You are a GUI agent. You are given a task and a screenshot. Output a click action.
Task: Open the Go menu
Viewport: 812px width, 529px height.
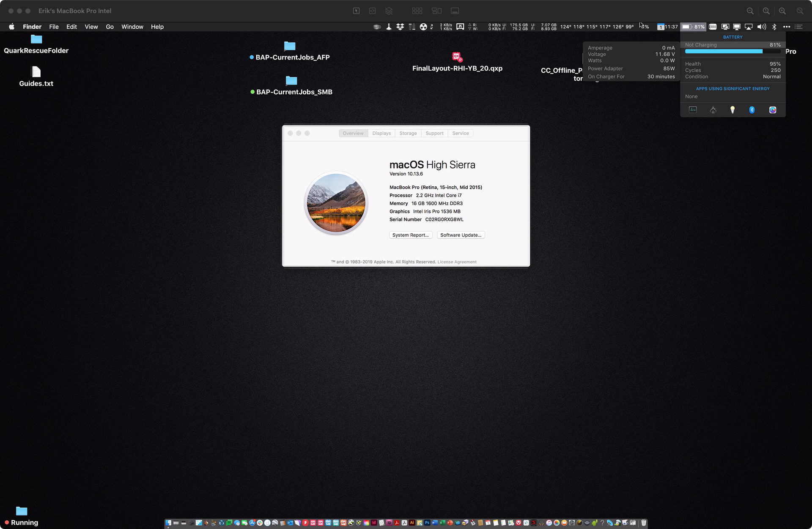[110, 27]
